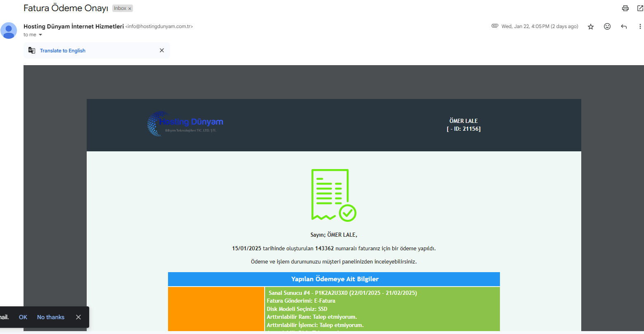Star the Hosting Dünyam email

pos(591,26)
